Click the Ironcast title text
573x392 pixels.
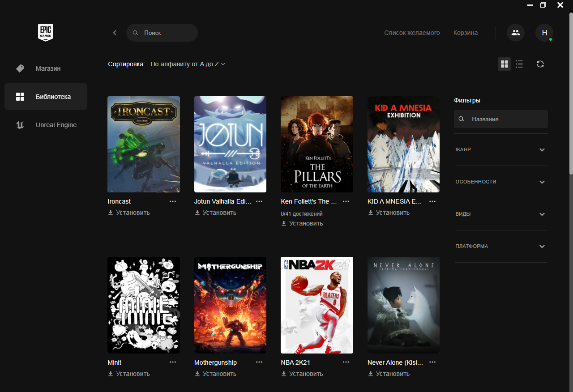[120, 201]
